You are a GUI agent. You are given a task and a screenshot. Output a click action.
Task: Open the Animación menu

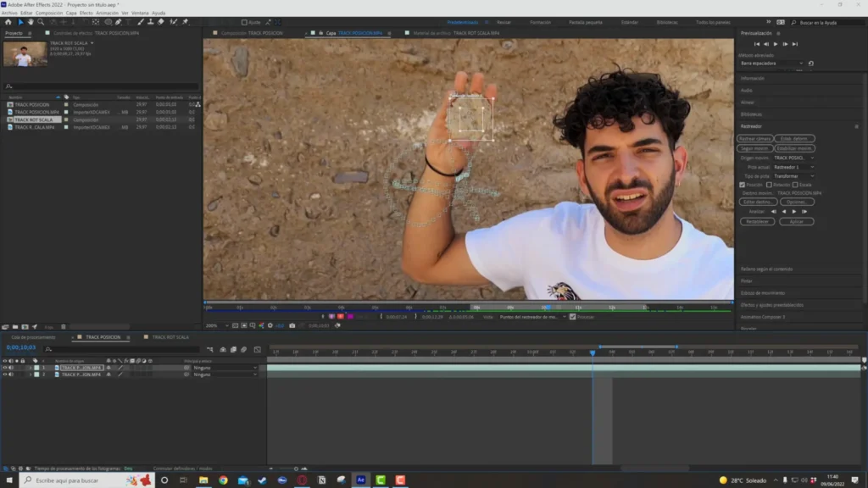(107, 13)
